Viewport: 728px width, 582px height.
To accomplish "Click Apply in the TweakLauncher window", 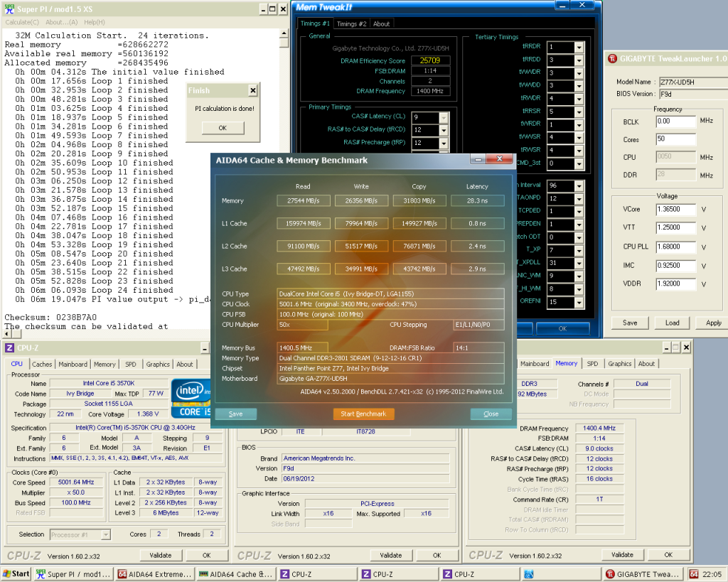I will click(x=713, y=323).
